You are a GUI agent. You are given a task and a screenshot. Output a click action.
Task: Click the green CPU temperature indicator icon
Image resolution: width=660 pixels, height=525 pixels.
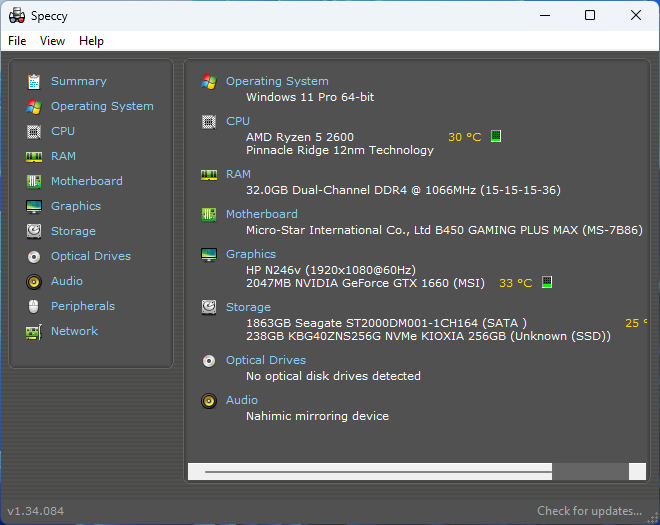pos(496,136)
